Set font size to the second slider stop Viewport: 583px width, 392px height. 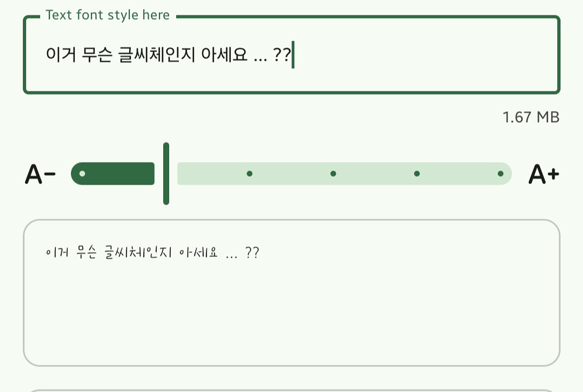coord(249,174)
